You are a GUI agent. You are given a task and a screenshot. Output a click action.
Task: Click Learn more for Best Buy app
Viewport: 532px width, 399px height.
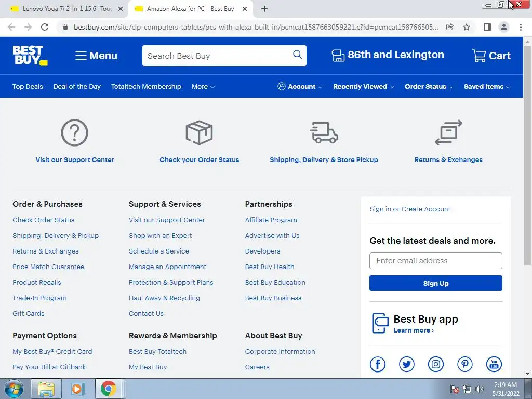click(x=413, y=330)
